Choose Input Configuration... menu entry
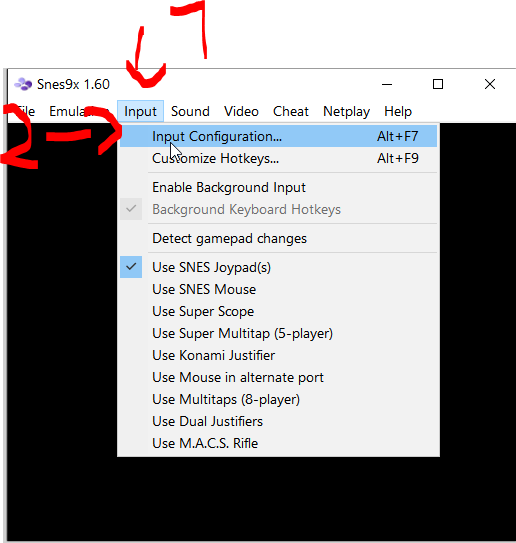Screen dimensions: 516x543 pyautogui.click(x=278, y=136)
